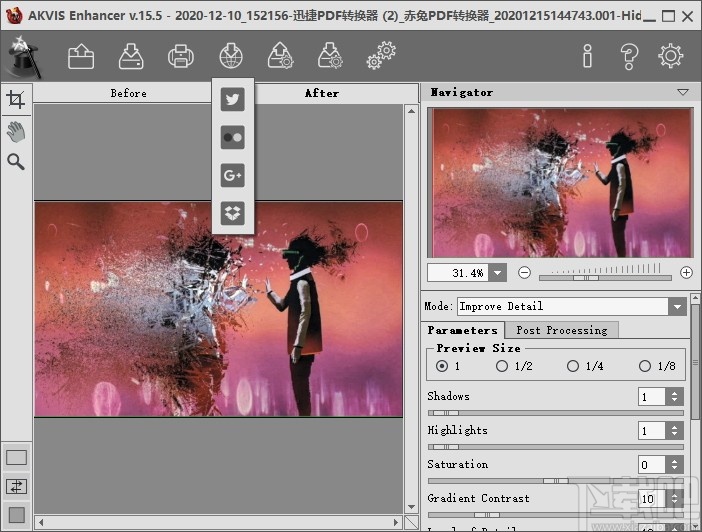Select the Crop tool
The height and width of the screenshot is (532, 702).
16,99
